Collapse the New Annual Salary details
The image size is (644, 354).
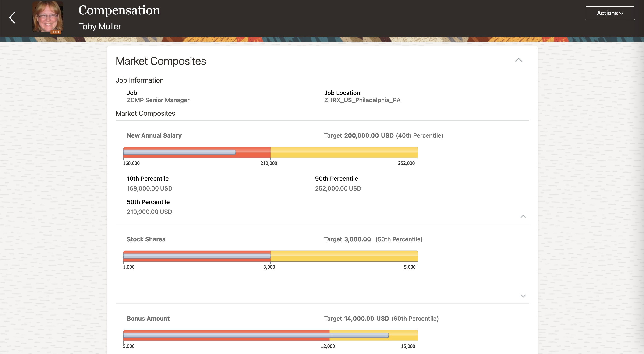[523, 216]
